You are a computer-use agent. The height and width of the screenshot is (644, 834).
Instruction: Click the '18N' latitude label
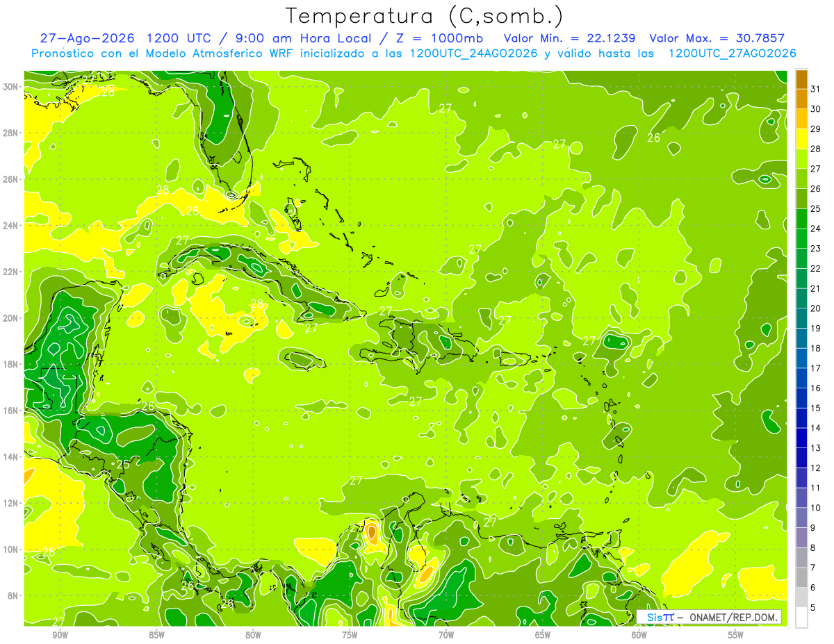click(x=12, y=364)
